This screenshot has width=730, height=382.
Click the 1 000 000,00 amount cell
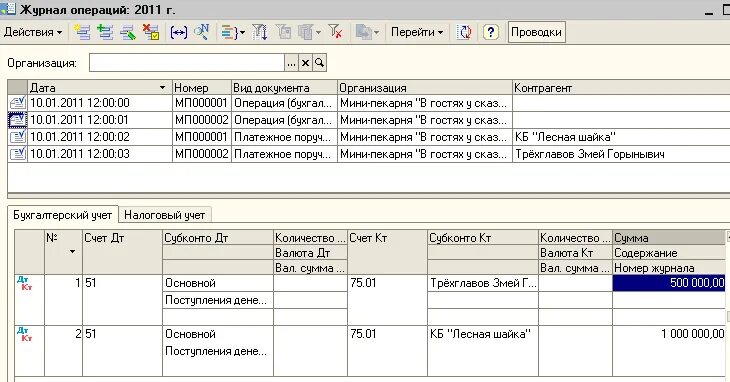point(669,334)
